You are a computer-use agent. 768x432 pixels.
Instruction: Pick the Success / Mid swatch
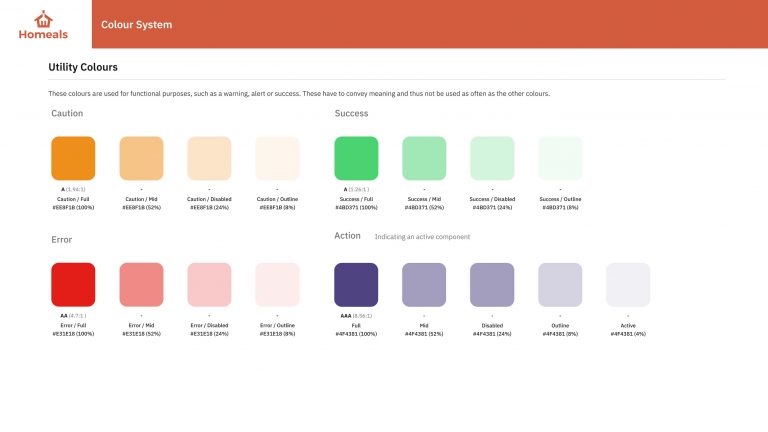(x=424, y=158)
